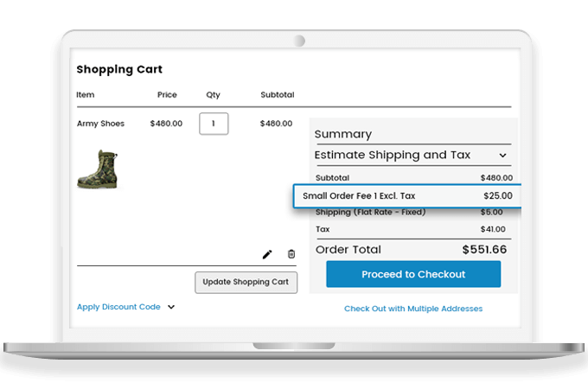Click the Summary heading

pyautogui.click(x=342, y=134)
